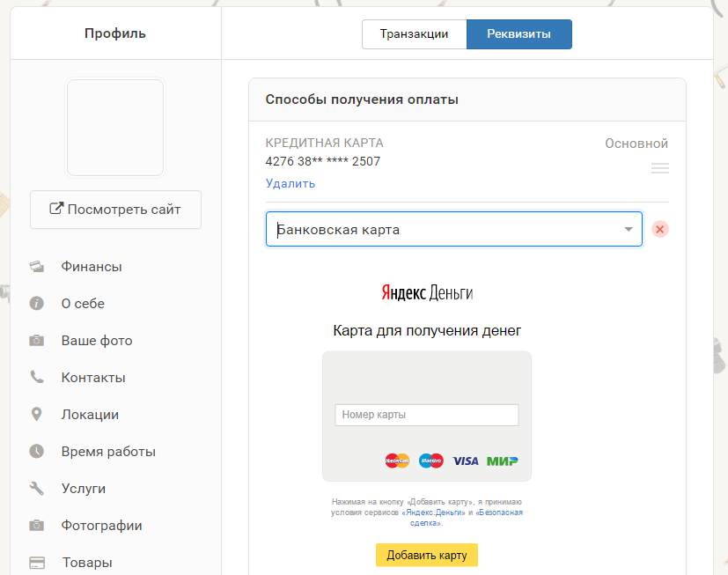Image resolution: width=728 pixels, height=575 pixels.
Task: Open the «Яндекс.Деньги» terms link
Action: coord(434,512)
